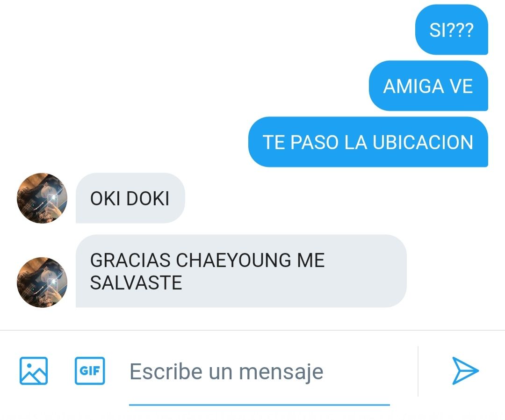Screen dimensions: 505x420
Task: Open the GIF picker icon
Action: click(90, 371)
